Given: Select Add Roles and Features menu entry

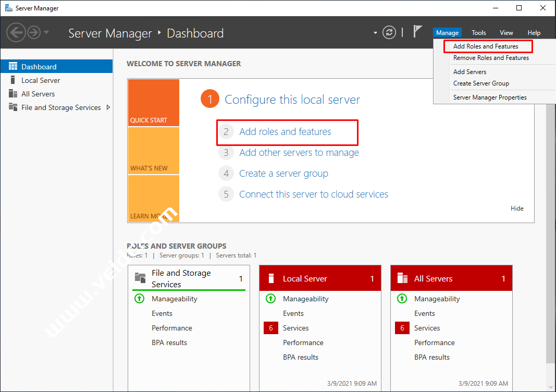Looking at the screenshot, I should click(486, 46).
